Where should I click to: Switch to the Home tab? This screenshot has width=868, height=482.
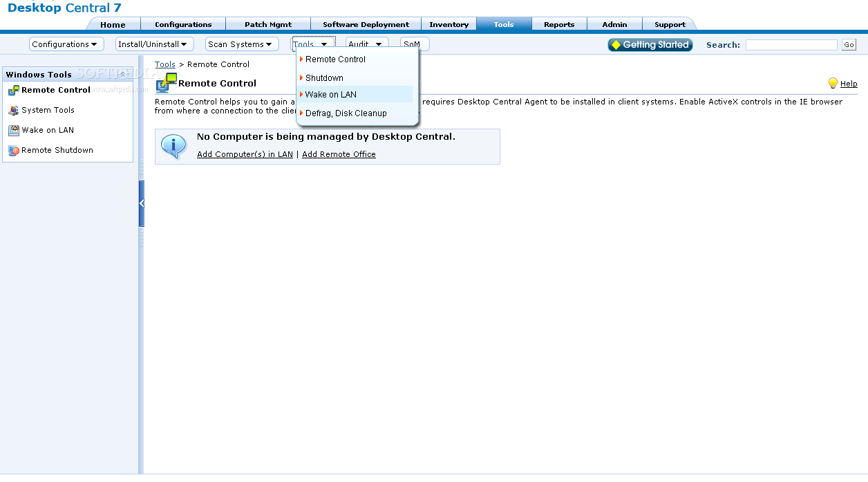tap(113, 24)
